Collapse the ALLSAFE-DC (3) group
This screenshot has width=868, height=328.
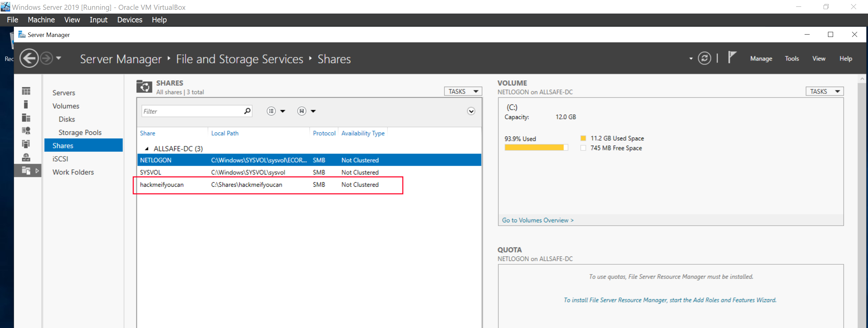coord(146,148)
